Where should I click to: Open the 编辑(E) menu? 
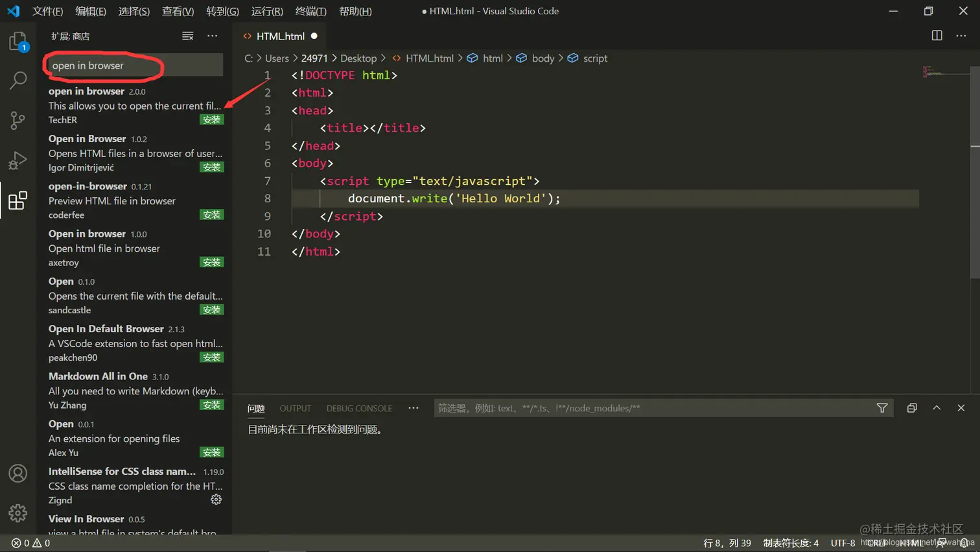click(91, 11)
